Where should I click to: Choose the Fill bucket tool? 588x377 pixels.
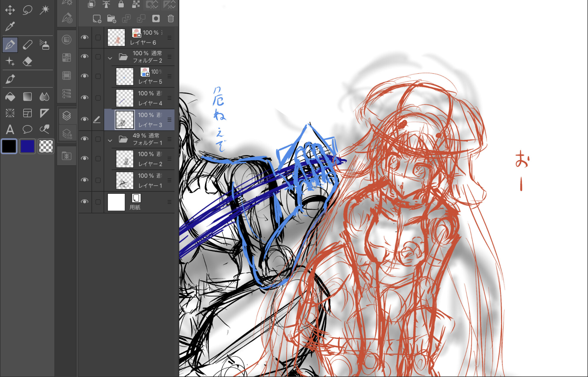pyautogui.click(x=10, y=97)
